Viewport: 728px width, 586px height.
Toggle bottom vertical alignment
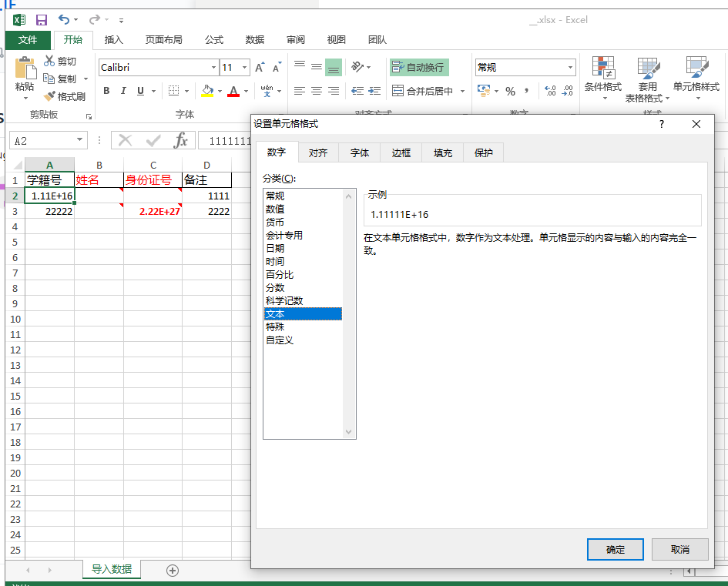tap(334, 67)
